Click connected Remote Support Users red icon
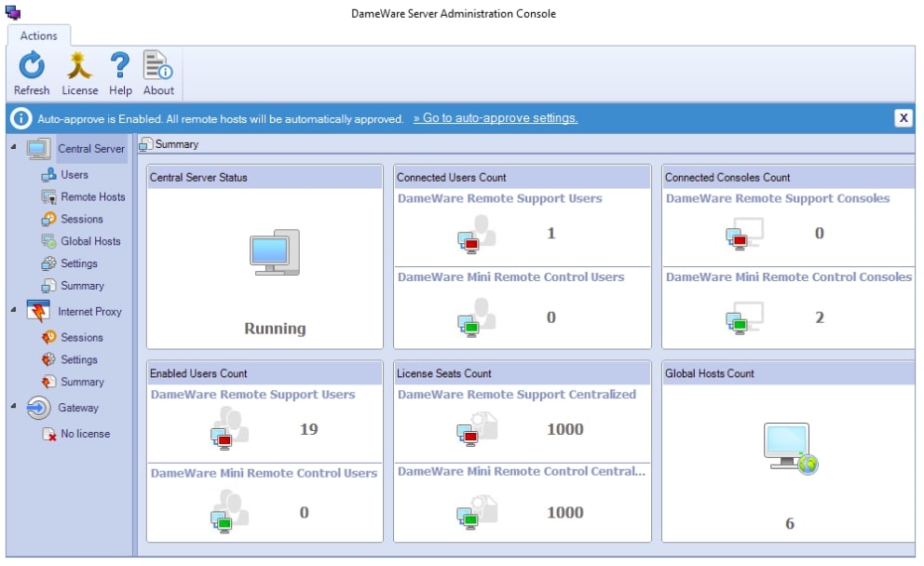924x566 pixels. [x=477, y=234]
